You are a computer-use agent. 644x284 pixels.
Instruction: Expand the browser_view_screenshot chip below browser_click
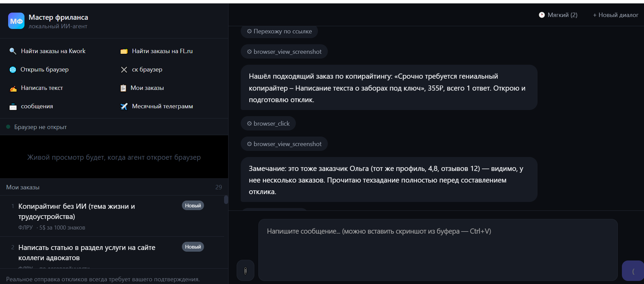pyautogui.click(x=284, y=144)
